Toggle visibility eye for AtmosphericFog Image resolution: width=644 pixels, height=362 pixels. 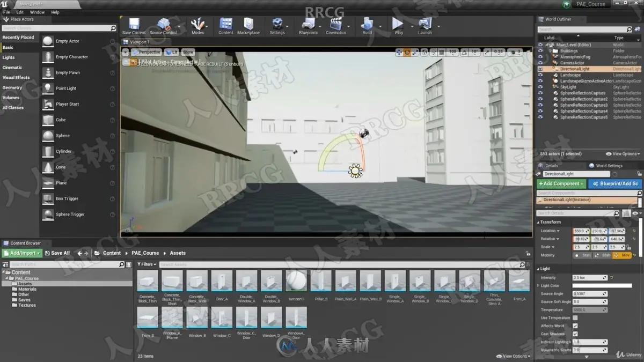pos(540,57)
